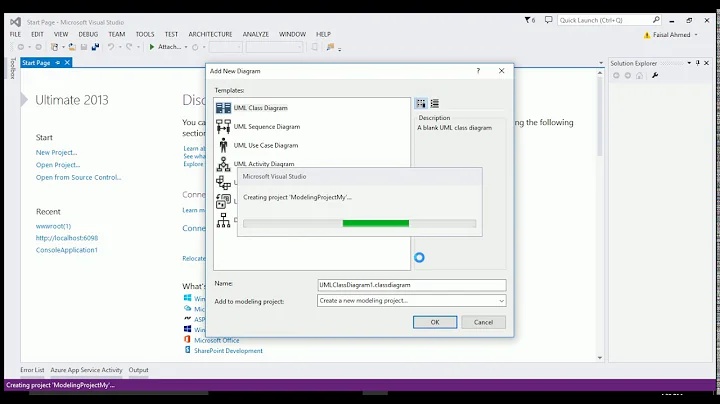Click the Quick Launch search magnifier
720x404 pixels.
656,20
